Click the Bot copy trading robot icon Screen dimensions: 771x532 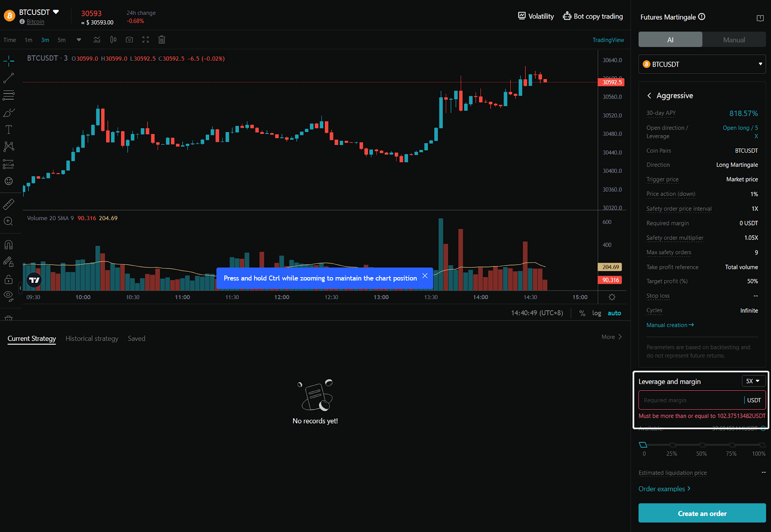pyautogui.click(x=567, y=16)
